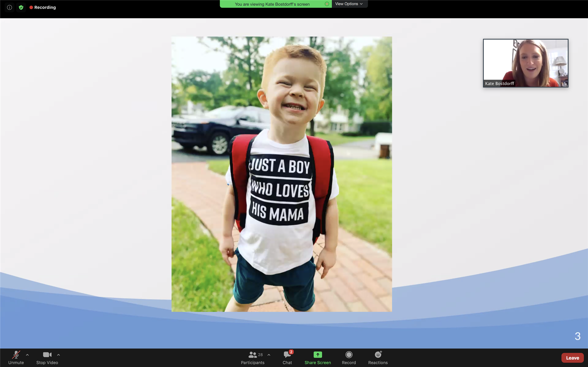This screenshot has width=588, height=367.
Task: Unmute the microphone
Action: (x=16, y=358)
